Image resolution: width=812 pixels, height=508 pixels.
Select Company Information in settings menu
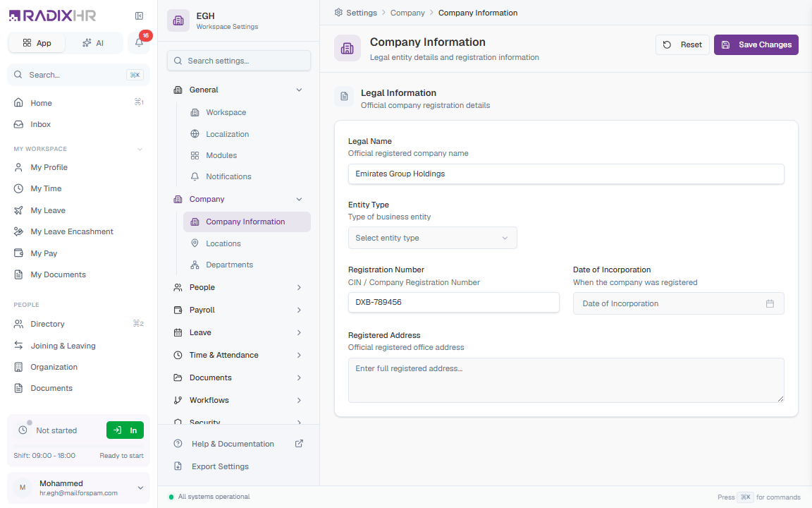(x=247, y=222)
